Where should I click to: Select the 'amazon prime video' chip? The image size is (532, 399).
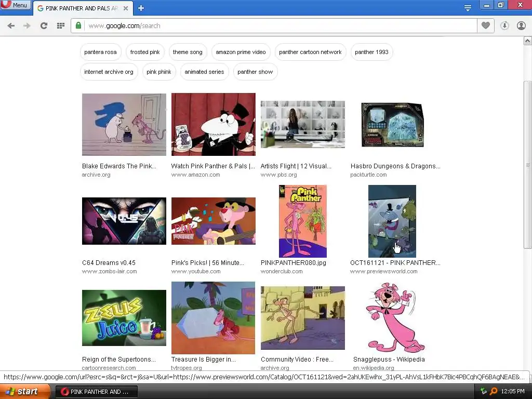[x=241, y=52]
